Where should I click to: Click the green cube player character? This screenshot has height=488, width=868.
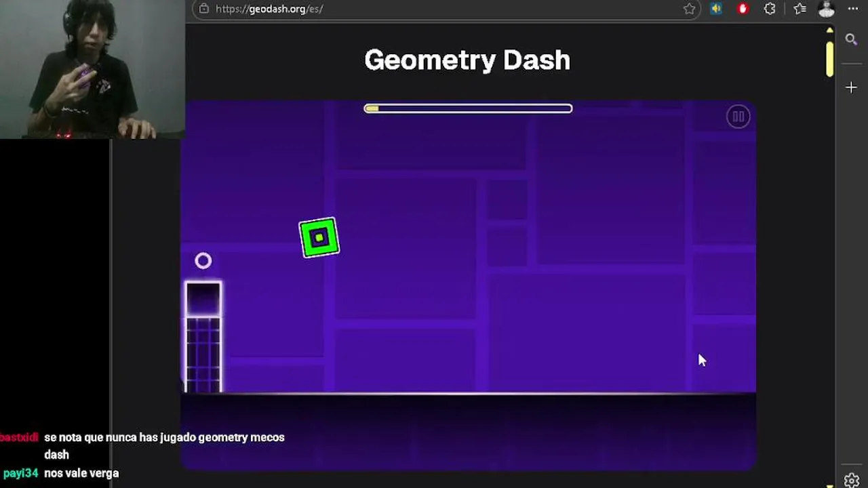point(319,237)
